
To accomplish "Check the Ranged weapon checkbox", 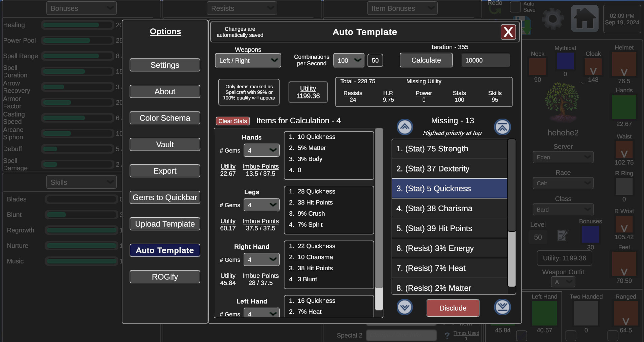I will coord(613,336).
